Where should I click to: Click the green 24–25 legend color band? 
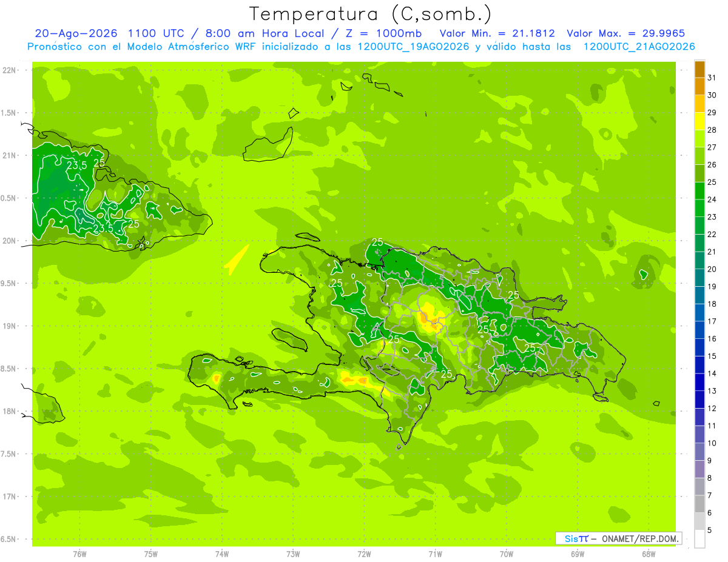pos(699,191)
